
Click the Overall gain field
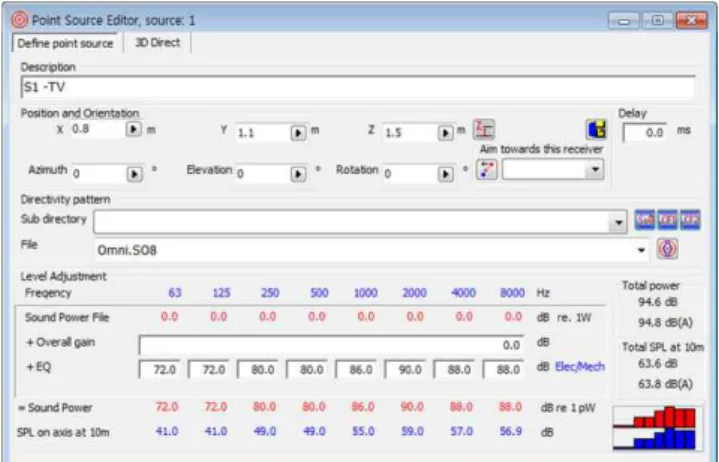click(x=331, y=345)
